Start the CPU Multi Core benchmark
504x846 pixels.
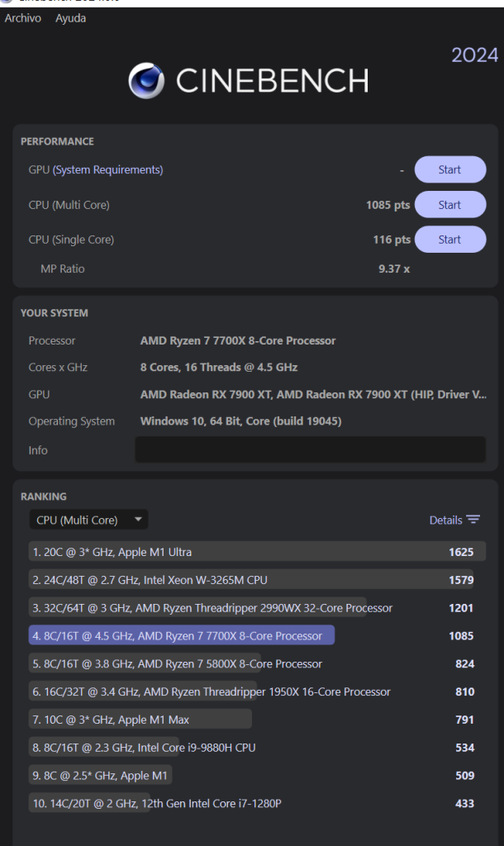[450, 205]
